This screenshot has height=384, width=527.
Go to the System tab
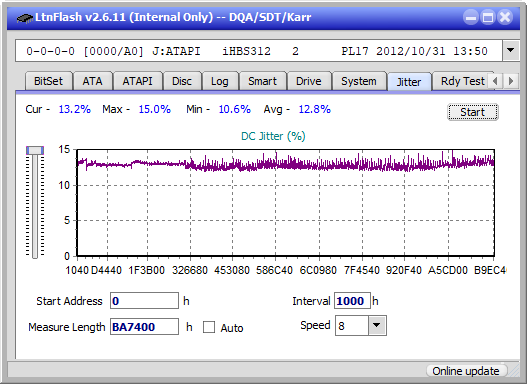(359, 81)
